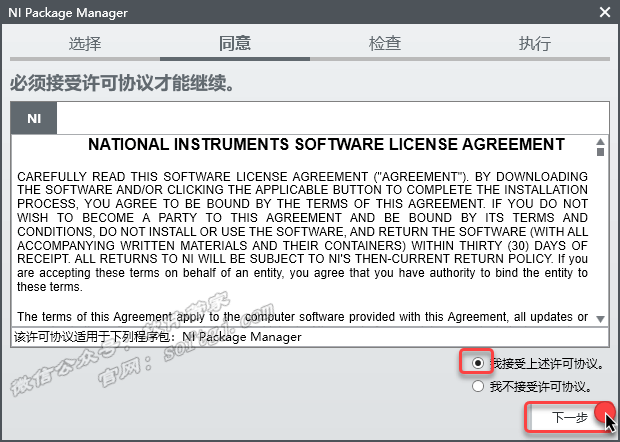
Task: Click the license agreement heading text
Action: tap(326, 144)
